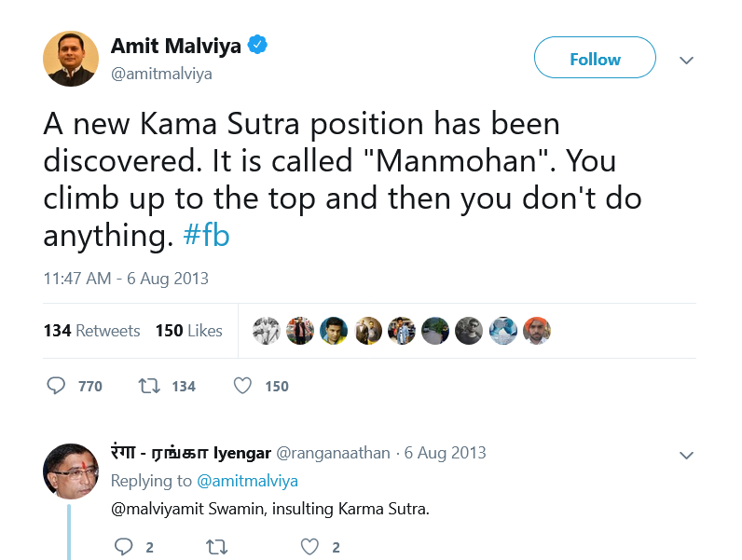Open the @amitmalviya mention in reply
This screenshot has height=560, width=742.
[247, 481]
